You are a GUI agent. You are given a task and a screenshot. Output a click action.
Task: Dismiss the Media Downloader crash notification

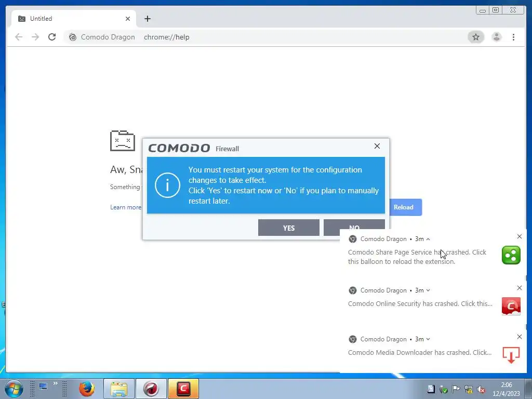point(519,337)
